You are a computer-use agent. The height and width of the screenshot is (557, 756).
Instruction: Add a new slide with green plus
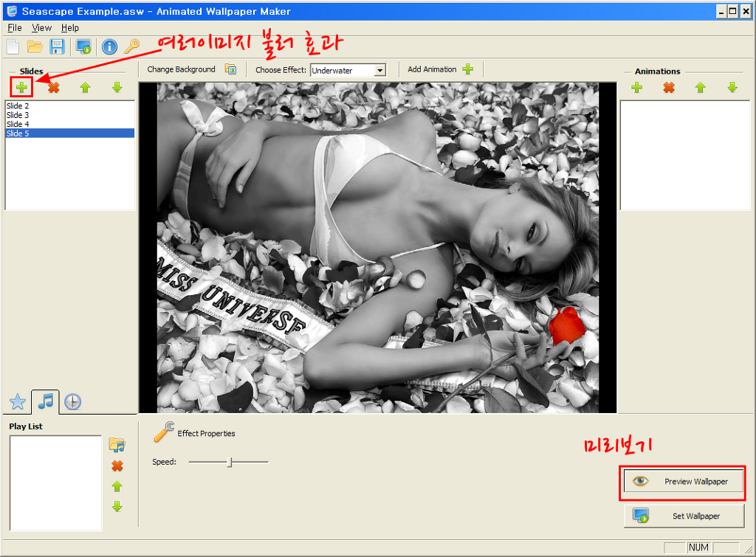tap(21, 87)
